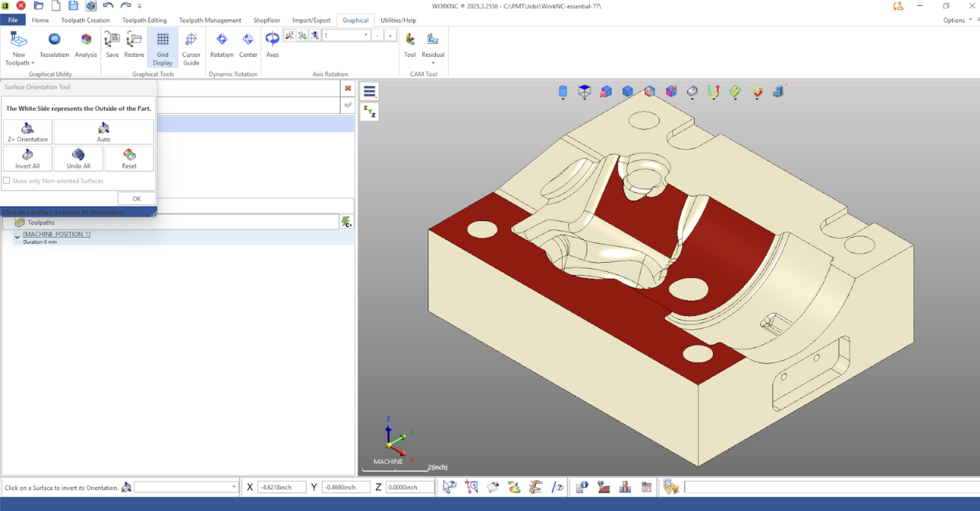Viewport: 980px width, 511px height.
Task: Open the File menu
Action: pos(13,20)
